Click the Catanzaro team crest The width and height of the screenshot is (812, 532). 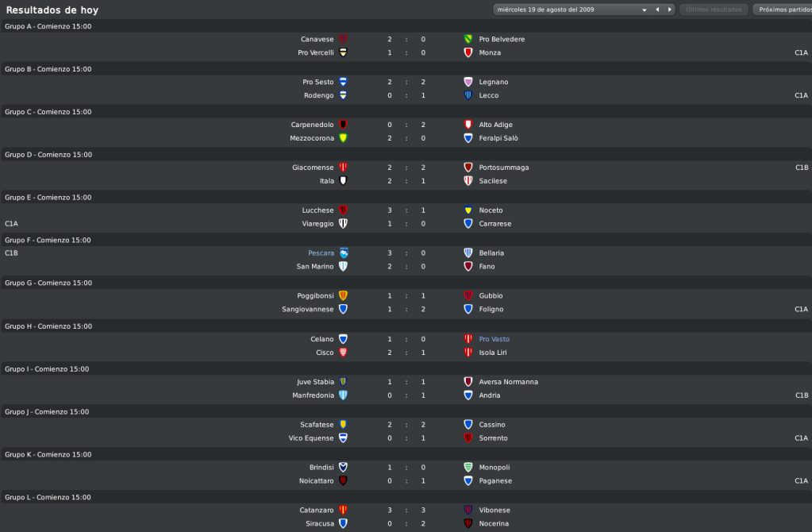tap(343, 511)
